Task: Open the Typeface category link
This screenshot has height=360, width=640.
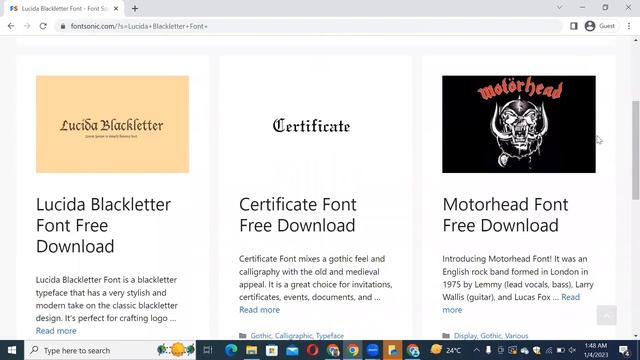Action: [x=330, y=336]
